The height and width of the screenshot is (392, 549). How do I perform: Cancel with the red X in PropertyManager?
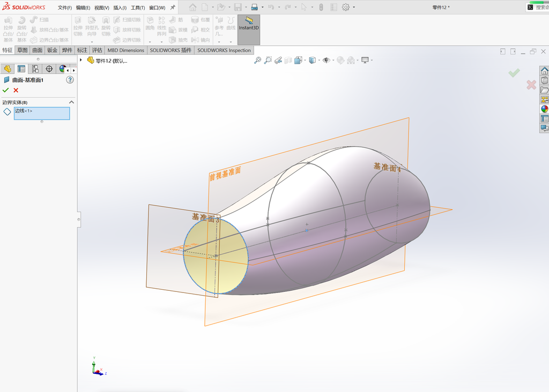[x=16, y=90]
